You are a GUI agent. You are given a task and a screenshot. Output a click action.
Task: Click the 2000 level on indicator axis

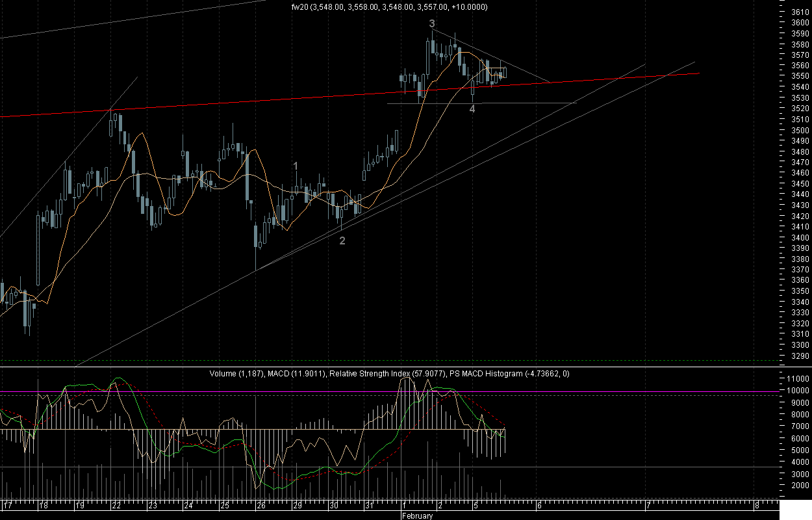point(800,486)
